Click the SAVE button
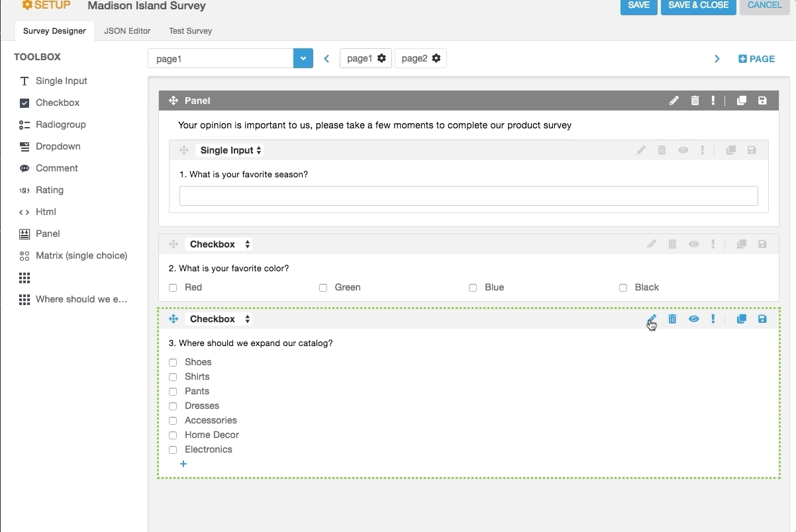This screenshot has height=532, width=796. point(638,5)
